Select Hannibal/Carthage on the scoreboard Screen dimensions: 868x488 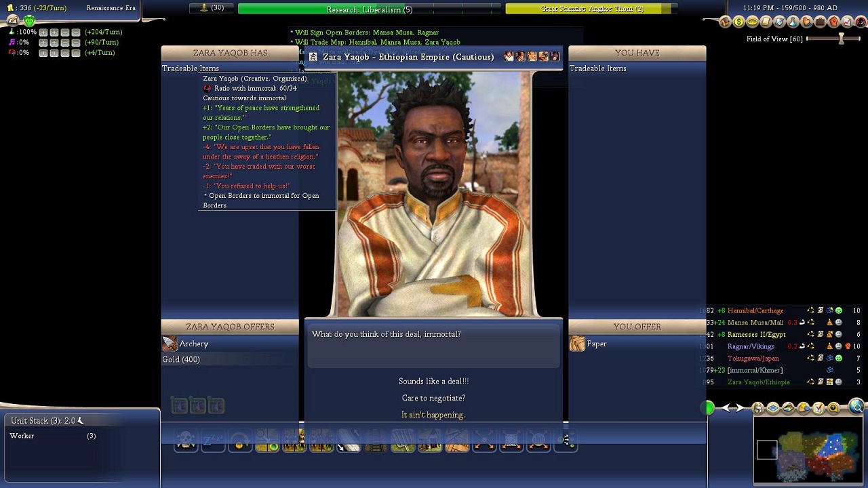click(x=755, y=310)
